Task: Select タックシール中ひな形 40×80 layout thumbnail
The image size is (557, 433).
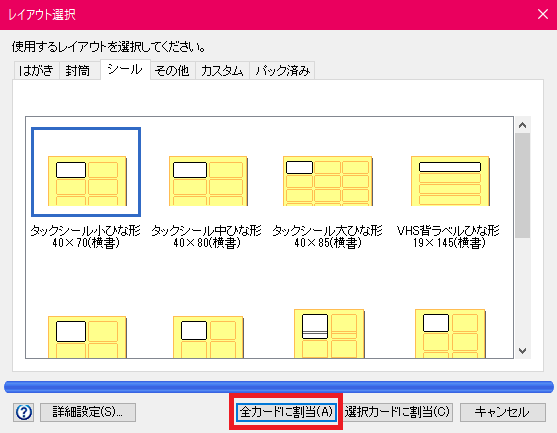Action: point(208,181)
